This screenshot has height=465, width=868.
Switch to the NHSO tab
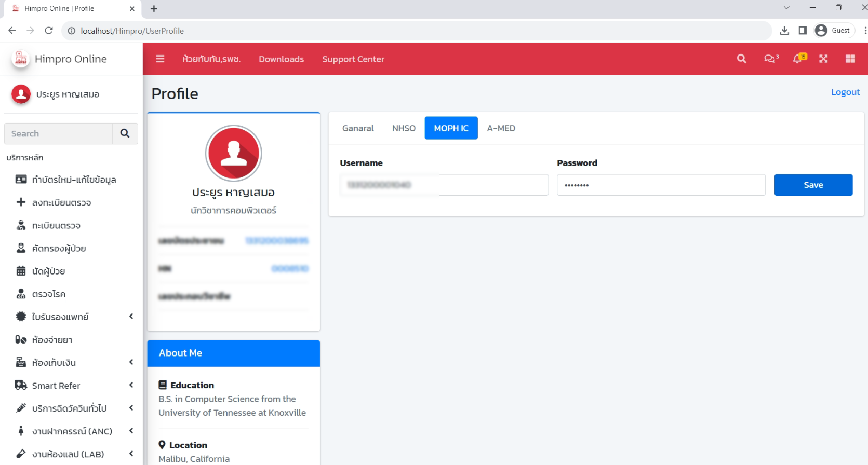coord(404,128)
